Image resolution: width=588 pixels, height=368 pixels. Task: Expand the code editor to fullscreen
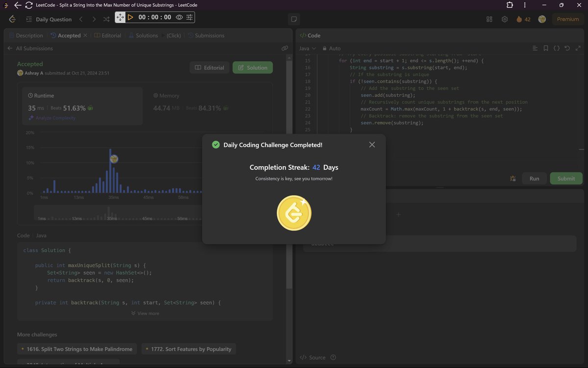[578, 48]
